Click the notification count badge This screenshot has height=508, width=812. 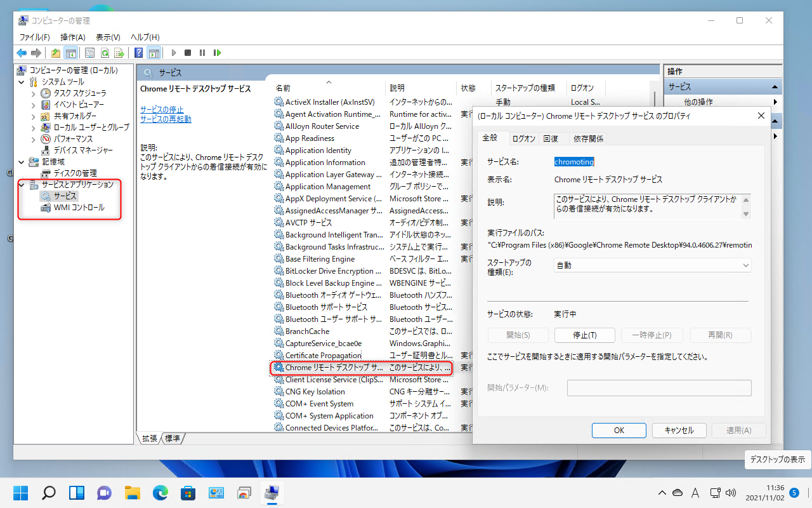(794, 493)
